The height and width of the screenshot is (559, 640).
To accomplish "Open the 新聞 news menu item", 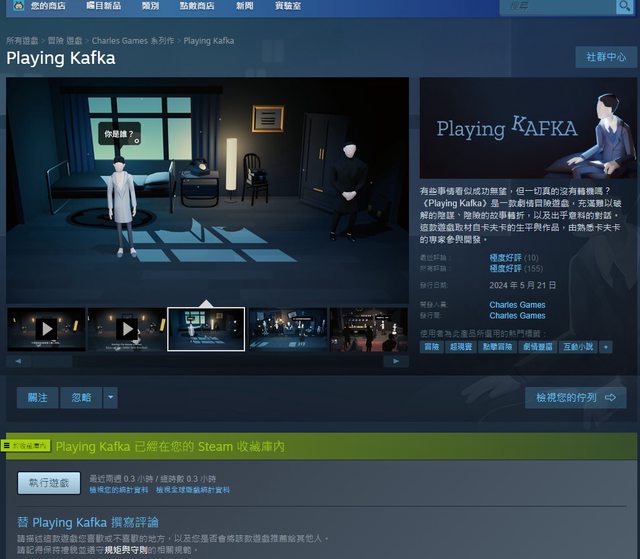I will [x=245, y=6].
